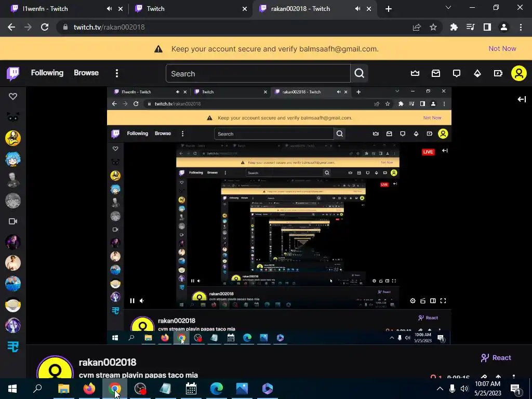Open video player settings gear

click(413, 301)
